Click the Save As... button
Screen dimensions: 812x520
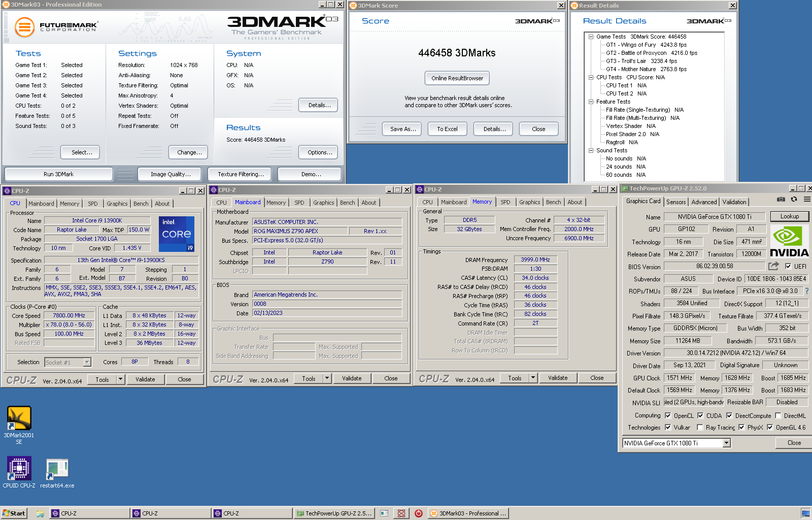click(x=403, y=129)
